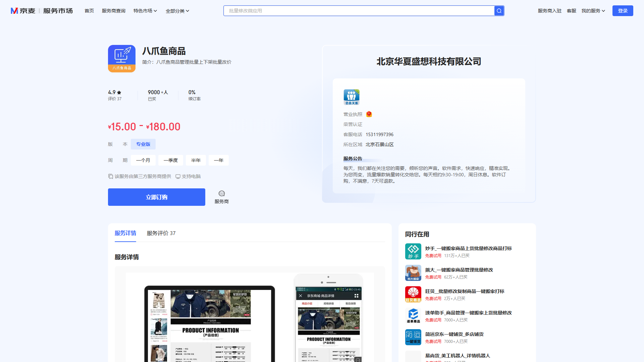644x362 pixels.
Task: Open the 熊大搬家 app icon
Action: (x=413, y=273)
